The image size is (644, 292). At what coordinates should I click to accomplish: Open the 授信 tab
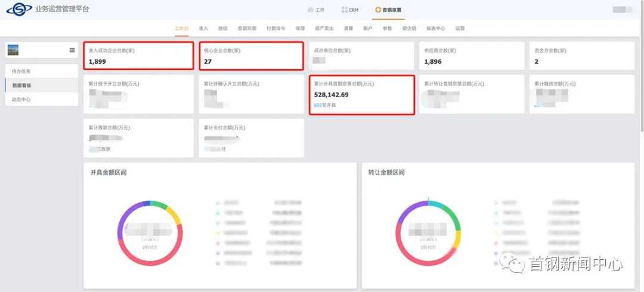(x=222, y=29)
